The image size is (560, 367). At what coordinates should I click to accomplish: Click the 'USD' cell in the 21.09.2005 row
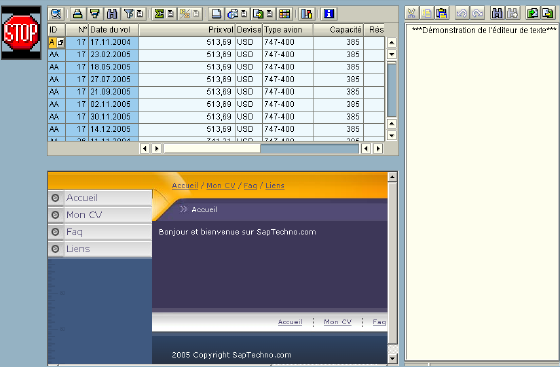[249, 92]
